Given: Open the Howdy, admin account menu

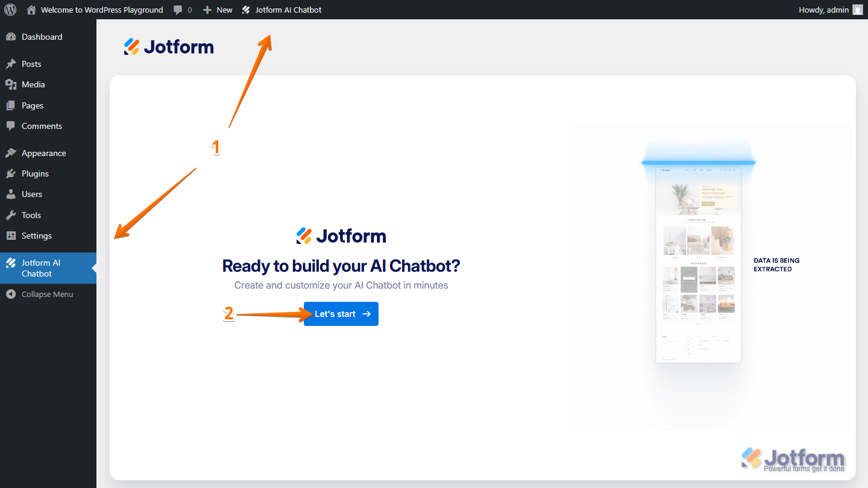Looking at the screenshot, I should point(823,10).
